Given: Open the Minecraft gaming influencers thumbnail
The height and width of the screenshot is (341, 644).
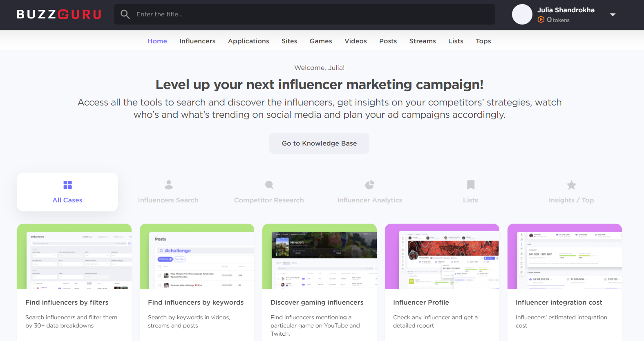Looking at the screenshot, I should click(x=320, y=256).
